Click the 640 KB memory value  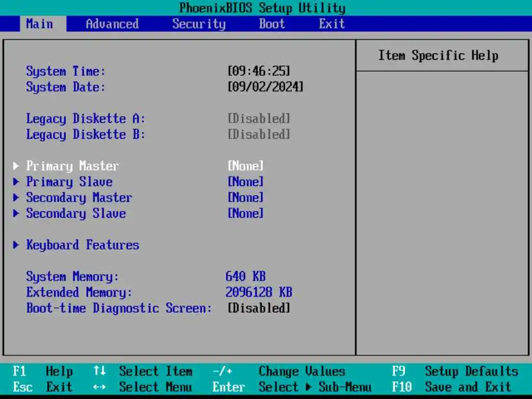(x=245, y=276)
